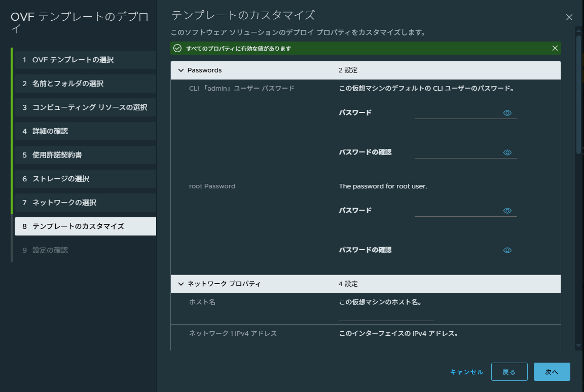
Task: Cancel the deployment with キャンセル
Action: click(x=466, y=371)
